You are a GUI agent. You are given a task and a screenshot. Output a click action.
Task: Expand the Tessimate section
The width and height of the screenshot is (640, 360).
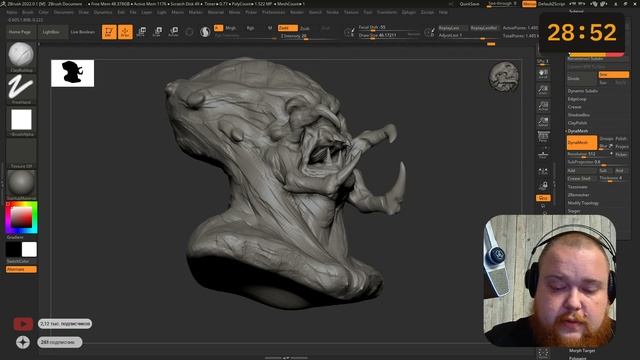point(578,187)
